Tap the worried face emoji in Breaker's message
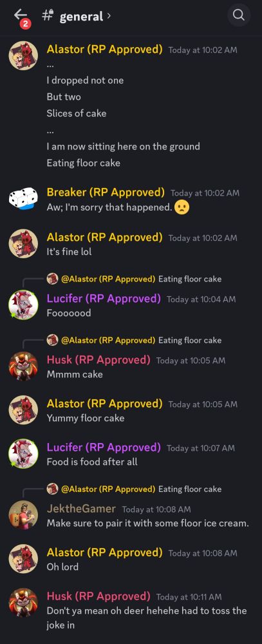The width and height of the screenshot is (262, 644). [182, 207]
